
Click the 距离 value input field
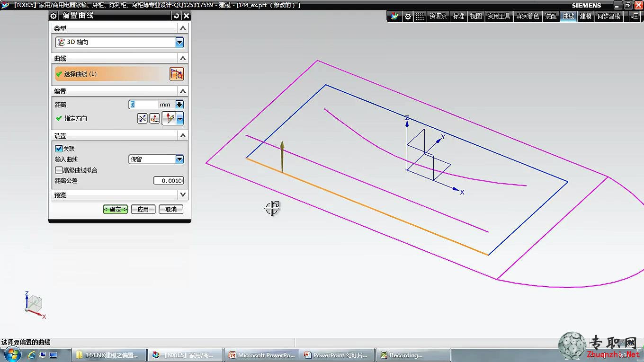tap(143, 105)
